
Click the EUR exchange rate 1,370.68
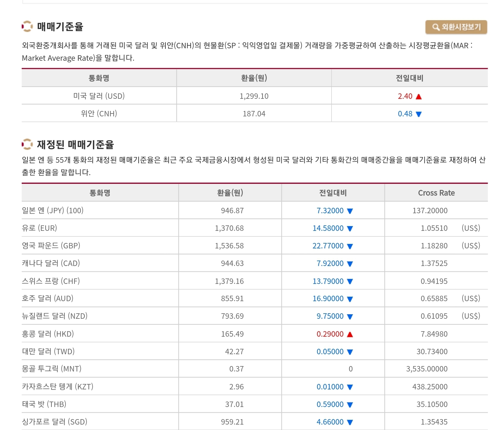pyautogui.click(x=229, y=228)
